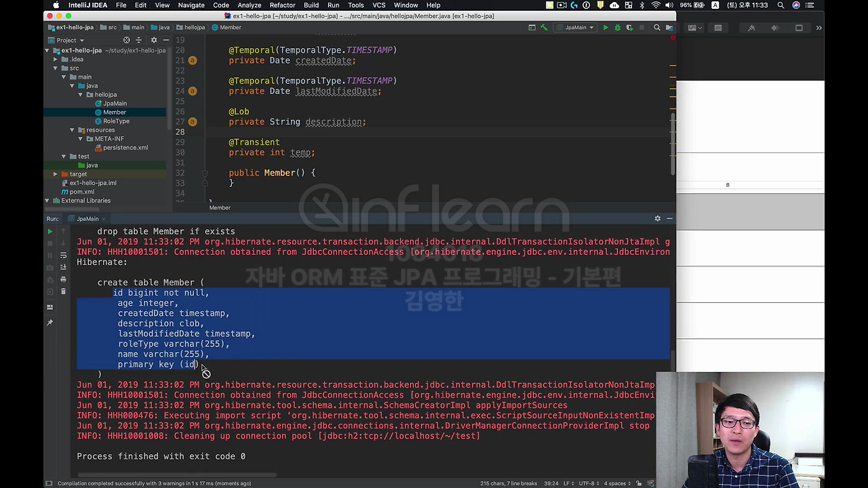The image size is (868, 488).
Task: Click the Run console vertical scrollbar
Action: tap(673, 360)
